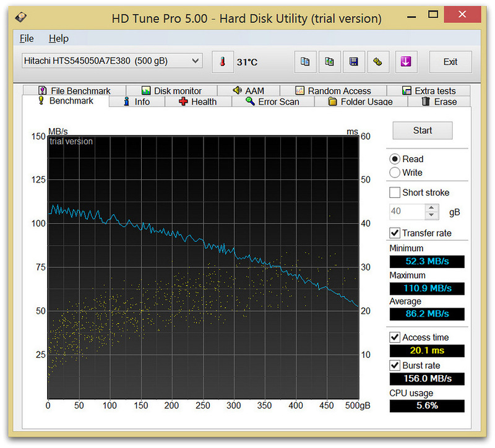This screenshot has height=448, width=495.
Task: Click the copy info to clipboard icon
Action: pos(305,61)
